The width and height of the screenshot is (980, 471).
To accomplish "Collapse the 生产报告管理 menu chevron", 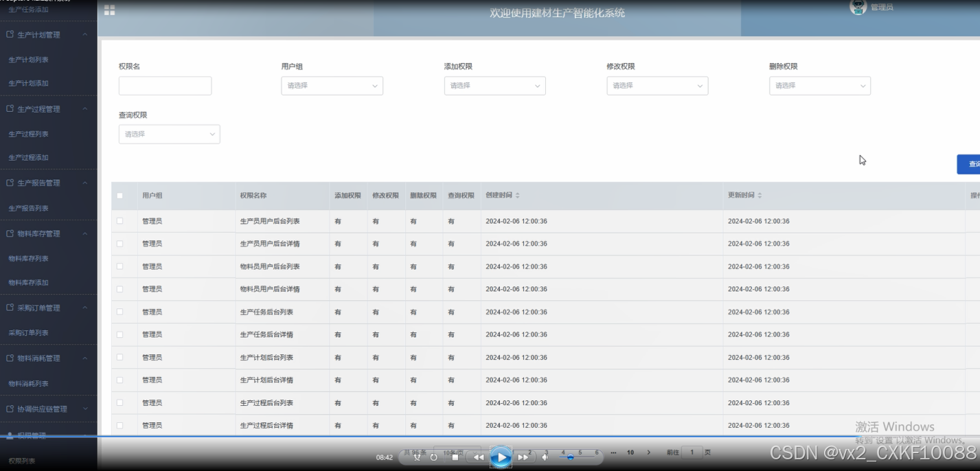I will 84,183.
